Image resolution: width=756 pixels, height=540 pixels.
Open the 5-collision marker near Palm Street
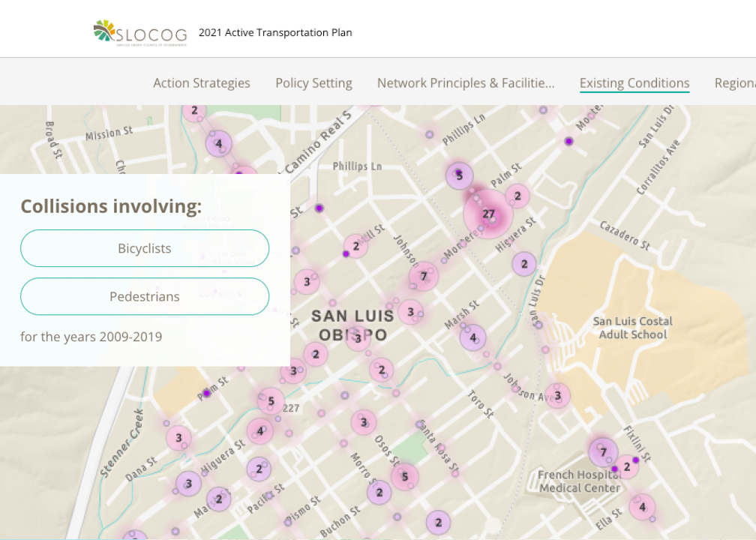(458, 175)
